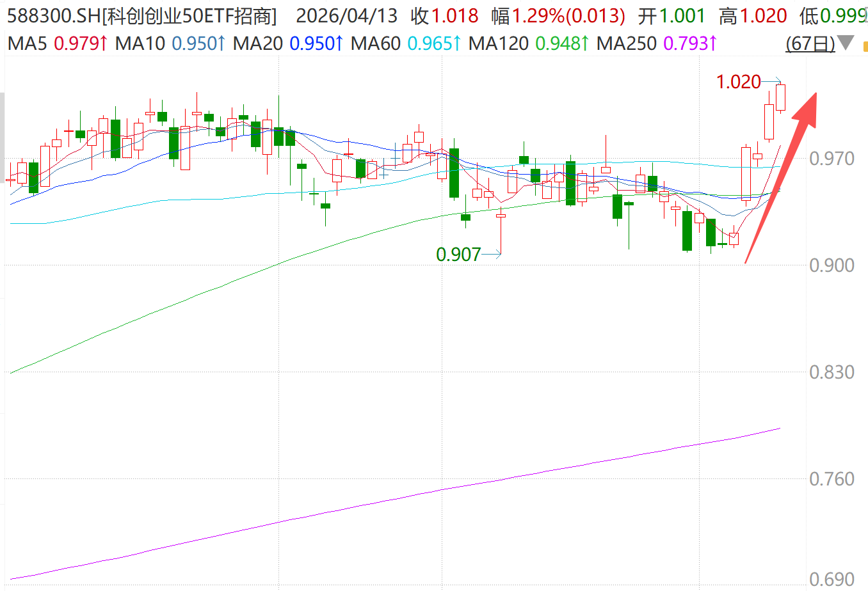
Task: Select the latest red candlestick at the peak
Action: coord(780,98)
